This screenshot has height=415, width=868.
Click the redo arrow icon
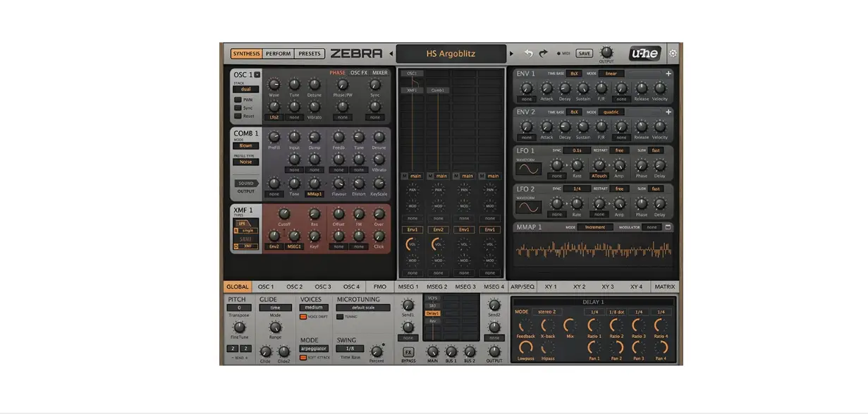point(544,54)
